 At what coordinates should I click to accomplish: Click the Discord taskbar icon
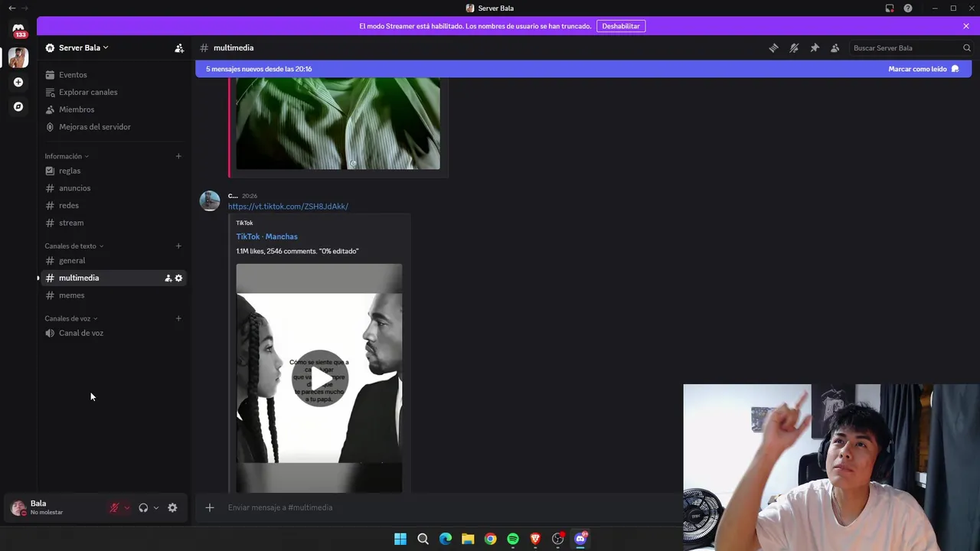tap(580, 539)
